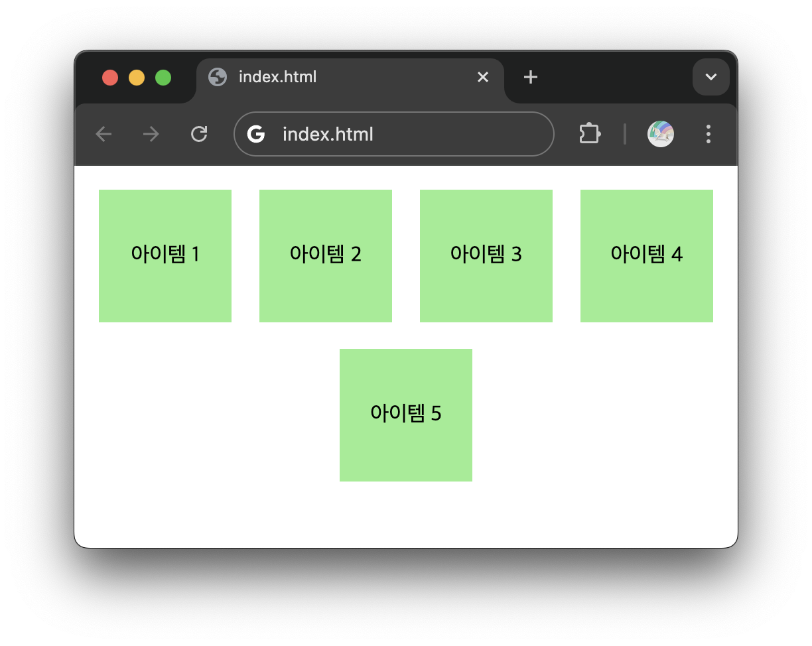Click the 아이템 2 box
The width and height of the screenshot is (812, 646).
[x=326, y=256]
